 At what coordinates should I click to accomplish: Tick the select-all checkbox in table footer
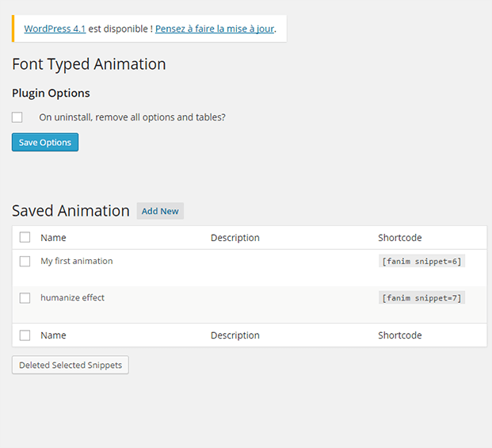pyautogui.click(x=25, y=335)
